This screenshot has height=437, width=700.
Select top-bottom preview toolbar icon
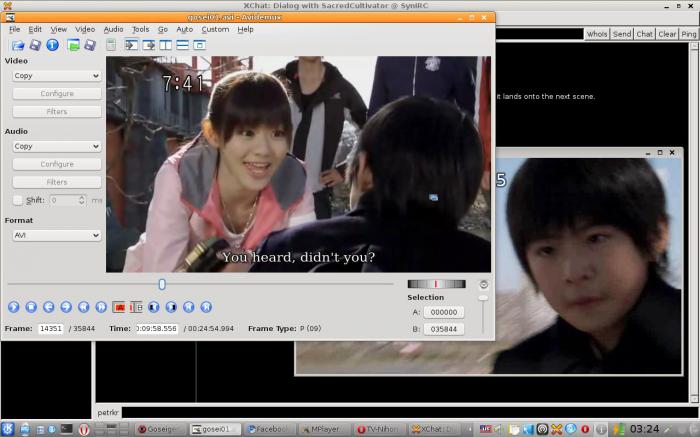click(x=183, y=45)
